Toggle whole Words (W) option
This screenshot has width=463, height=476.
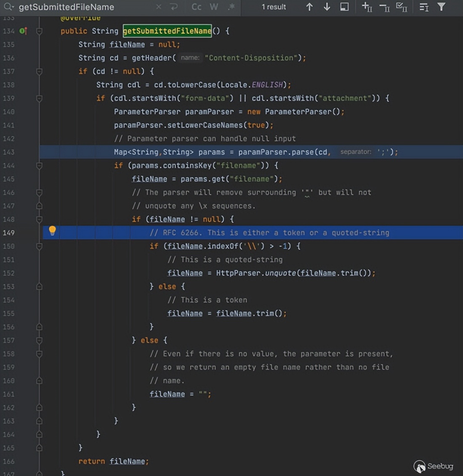214,7
